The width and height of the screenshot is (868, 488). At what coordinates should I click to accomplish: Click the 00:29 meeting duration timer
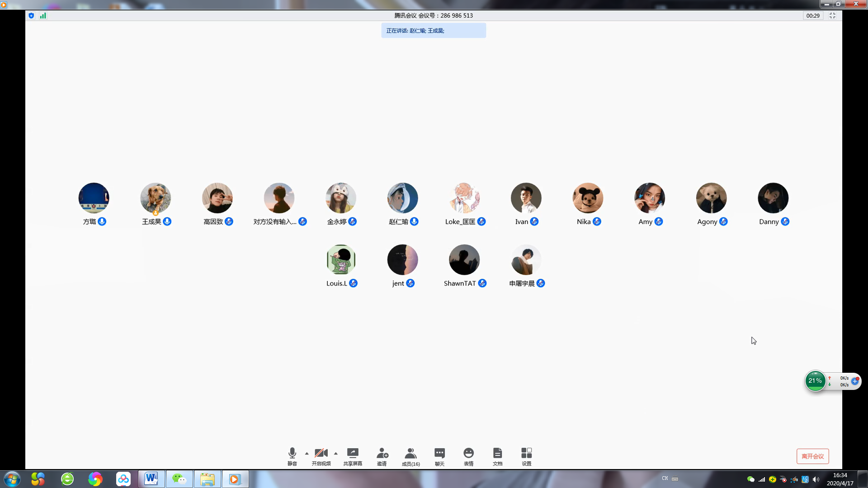[812, 15]
